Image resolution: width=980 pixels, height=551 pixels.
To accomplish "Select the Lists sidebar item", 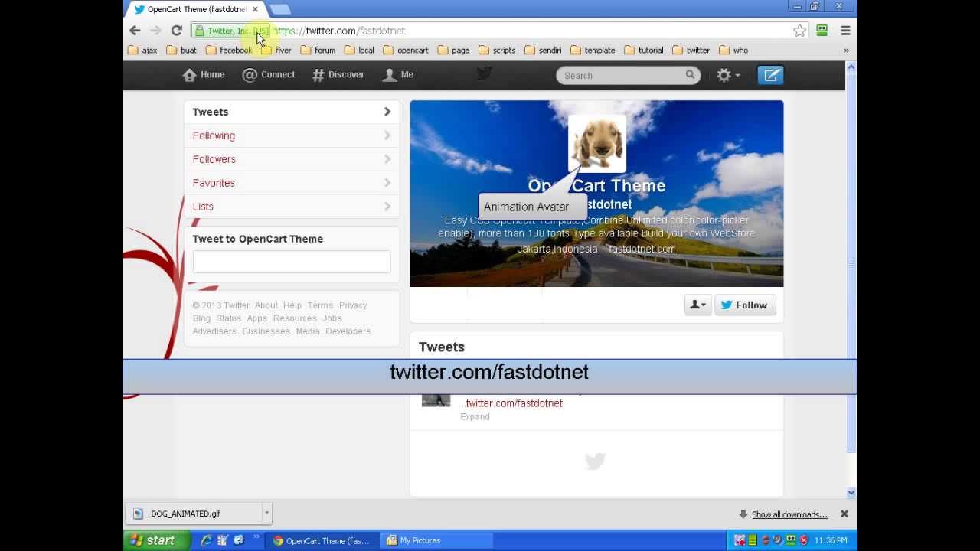I will tap(292, 207).
